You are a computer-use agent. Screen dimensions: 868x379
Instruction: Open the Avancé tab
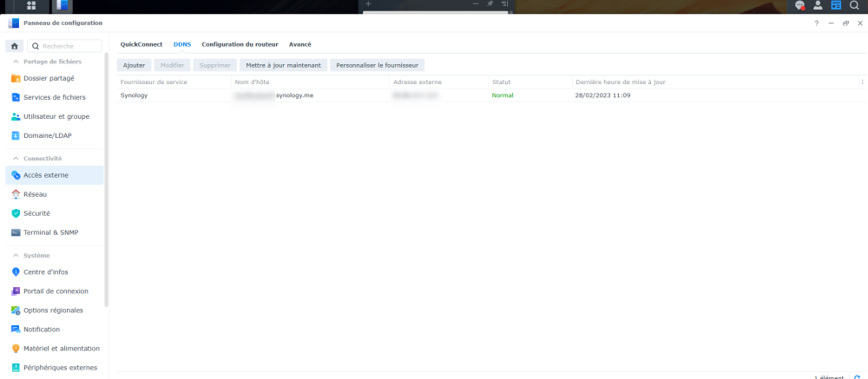tap(300, 44)
